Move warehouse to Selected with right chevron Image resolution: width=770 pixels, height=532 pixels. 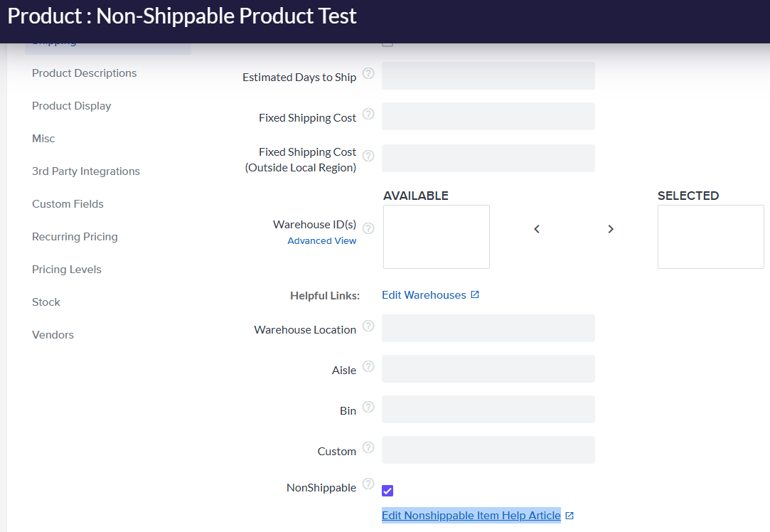pyautogui.click(x=610, y=229)
